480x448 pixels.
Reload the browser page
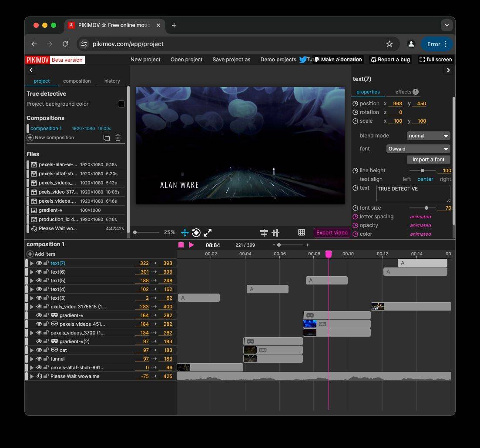tap(65, 44)
